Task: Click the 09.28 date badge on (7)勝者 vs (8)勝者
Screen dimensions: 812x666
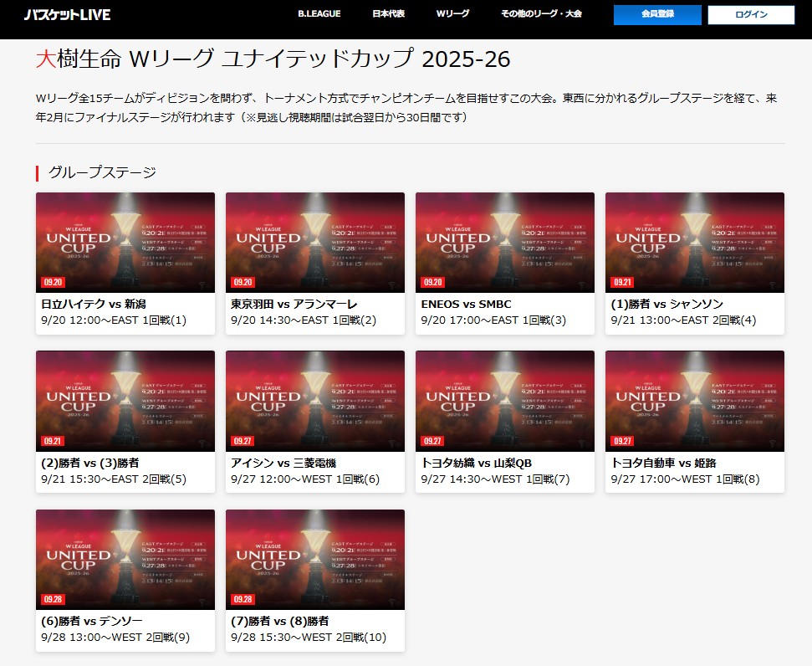Action: (x=243, y=599)
